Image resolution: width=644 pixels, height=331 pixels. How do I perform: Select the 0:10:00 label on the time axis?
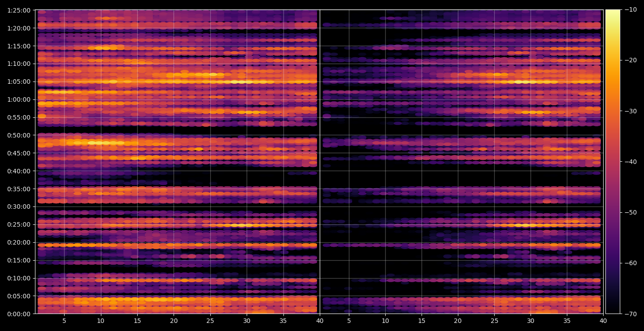pyautogui.click(x=19, y=278)
